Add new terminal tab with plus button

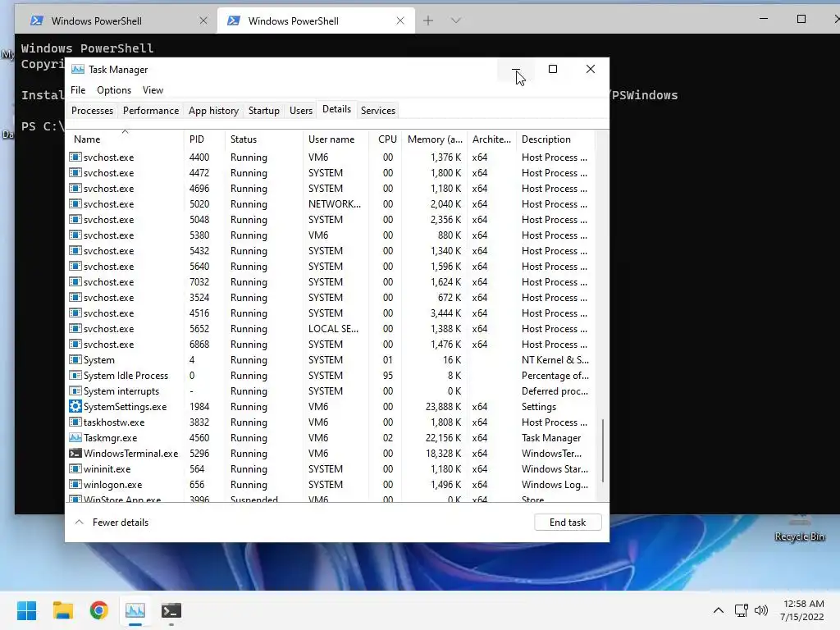[x=428, y=21]
